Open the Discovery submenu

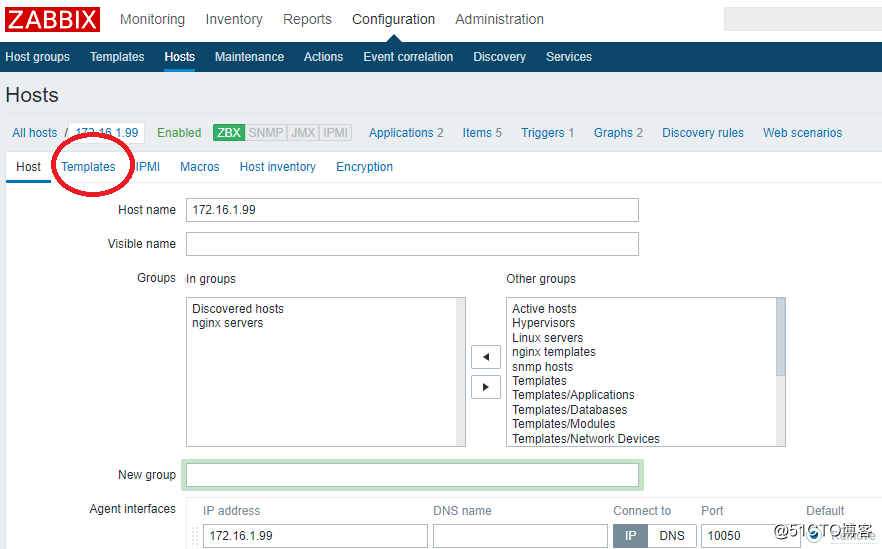pyautogui.click(x=500, y=57)
